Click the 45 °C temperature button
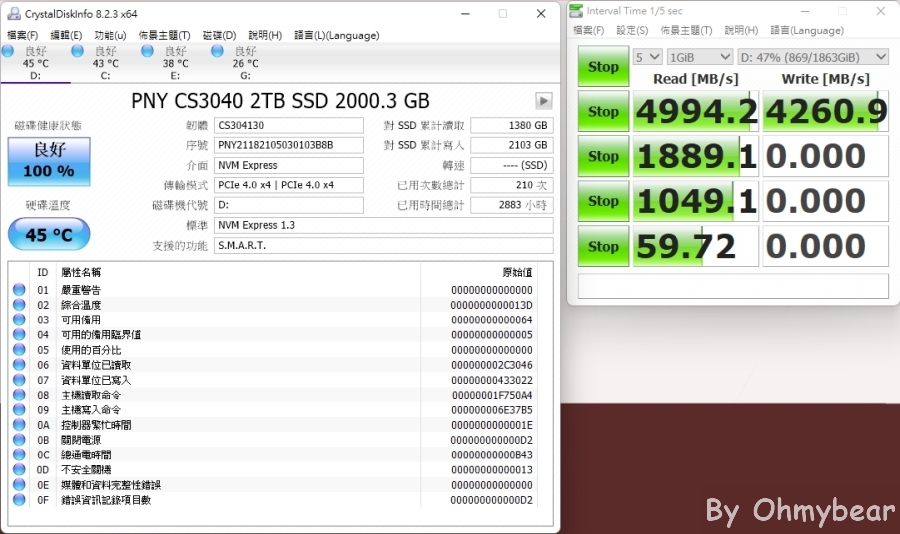Viewport: 900px width, 534px height. (49, 234)
